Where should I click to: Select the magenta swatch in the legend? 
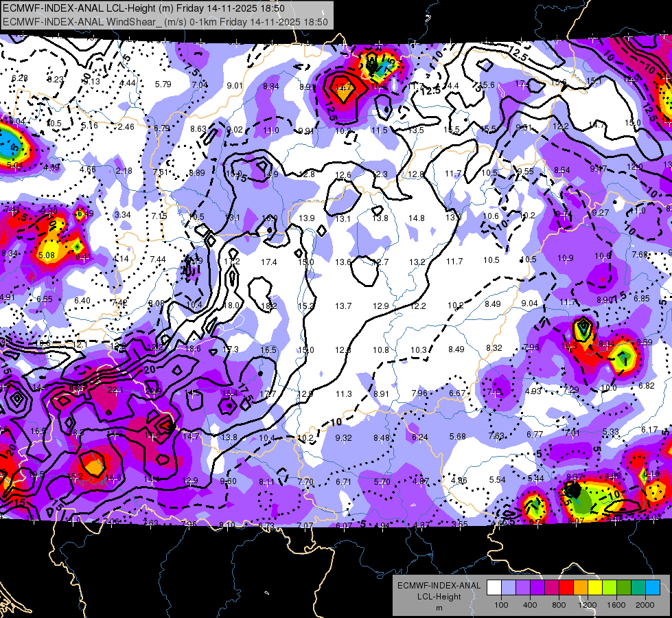[x=552, y=587]
